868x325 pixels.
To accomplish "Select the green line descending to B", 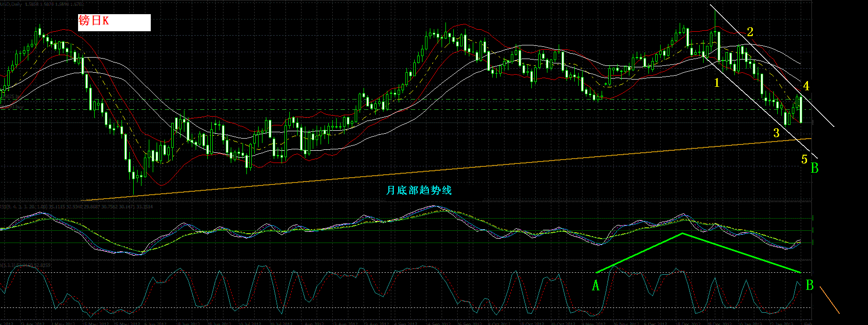I will pos(742,253).
